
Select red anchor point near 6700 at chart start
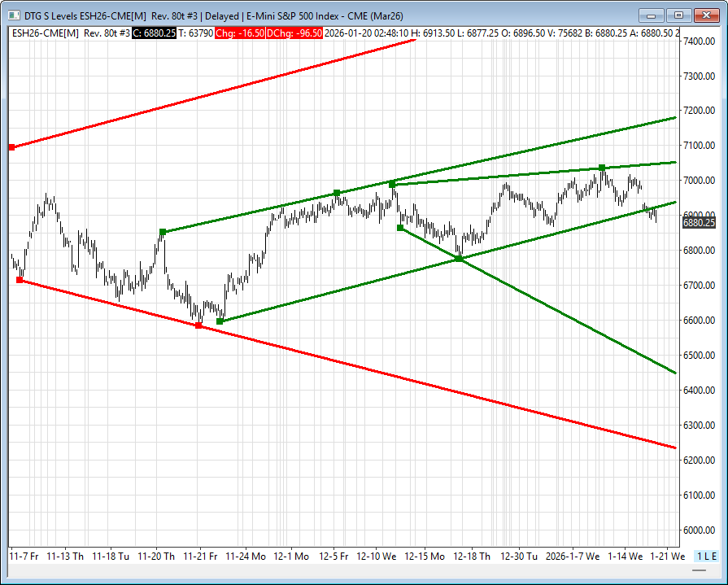(x=20, y=280)
